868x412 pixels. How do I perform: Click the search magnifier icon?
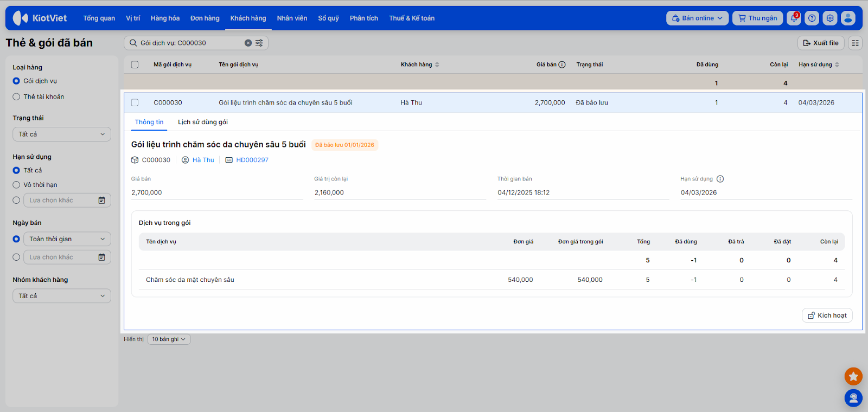click(x=133, y=43)
